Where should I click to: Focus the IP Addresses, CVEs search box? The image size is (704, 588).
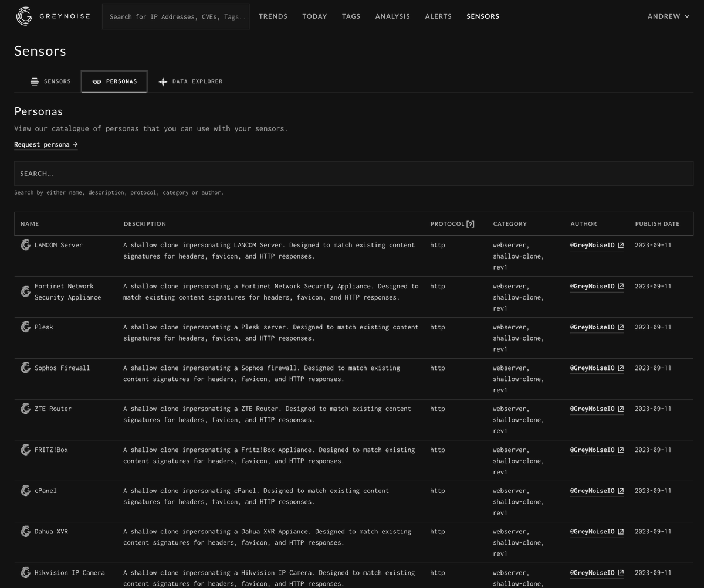pyautogui.click(x=175, y=16)
